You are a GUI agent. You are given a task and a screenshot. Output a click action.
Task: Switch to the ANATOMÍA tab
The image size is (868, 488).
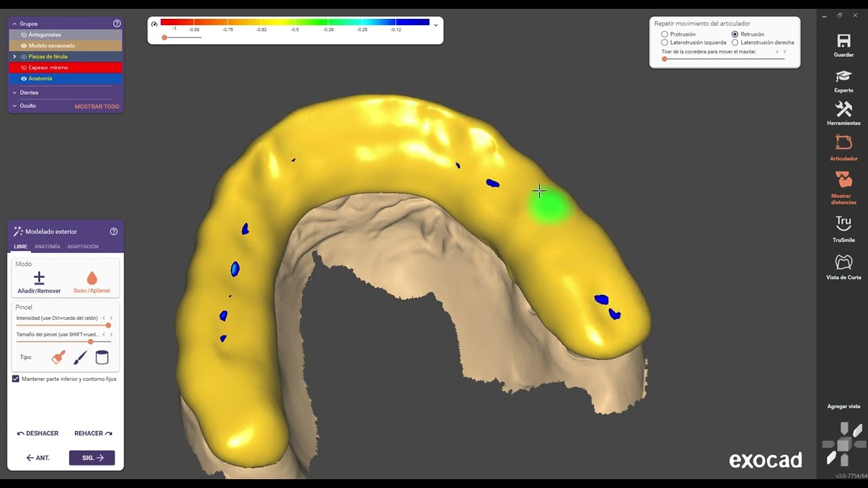tap(47, 247)
